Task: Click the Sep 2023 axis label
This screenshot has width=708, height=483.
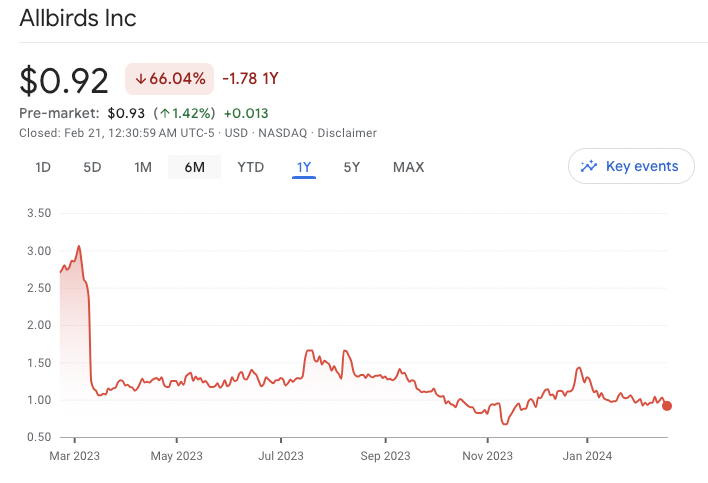Action: click(x=385, y=456)
